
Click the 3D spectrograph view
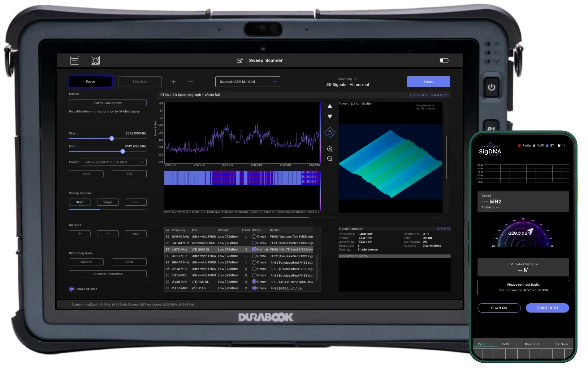391,158
